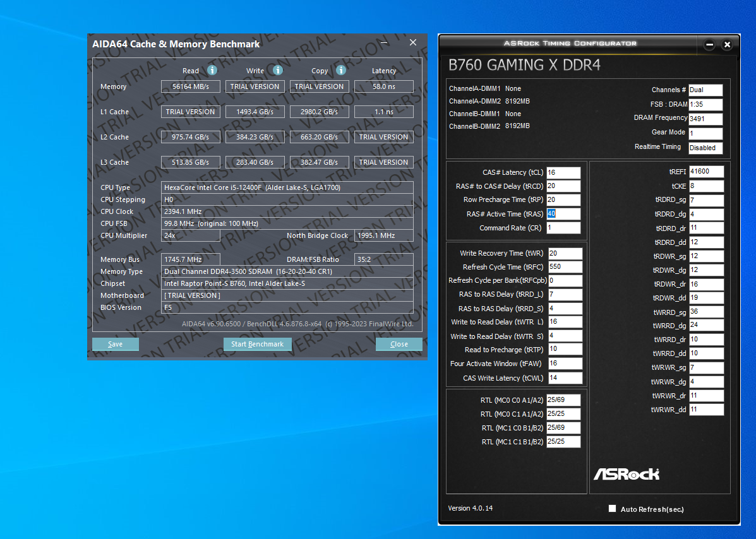Select the tWTR_L field
The image size is (756, 539).
point(565,322)
